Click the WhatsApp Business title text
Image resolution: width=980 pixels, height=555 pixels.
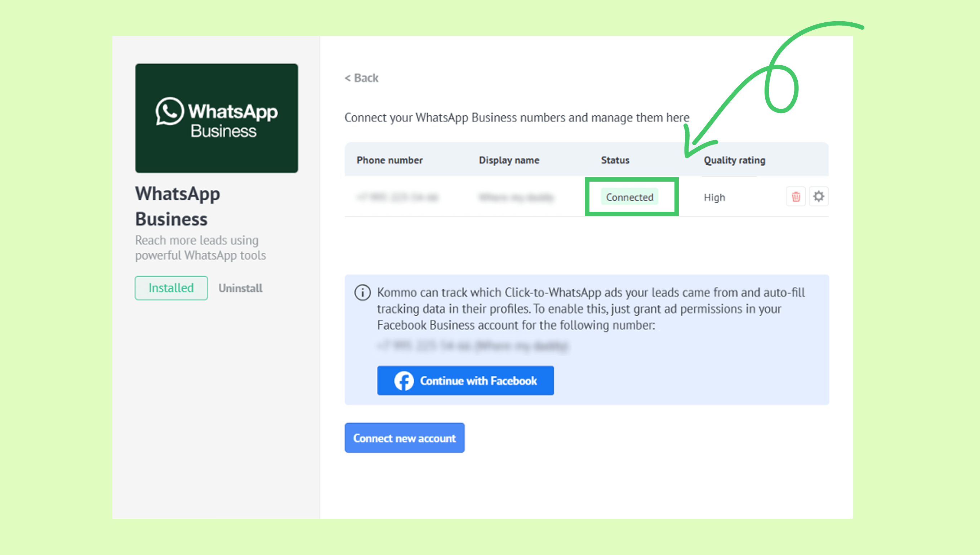click(x=178, y=206)
